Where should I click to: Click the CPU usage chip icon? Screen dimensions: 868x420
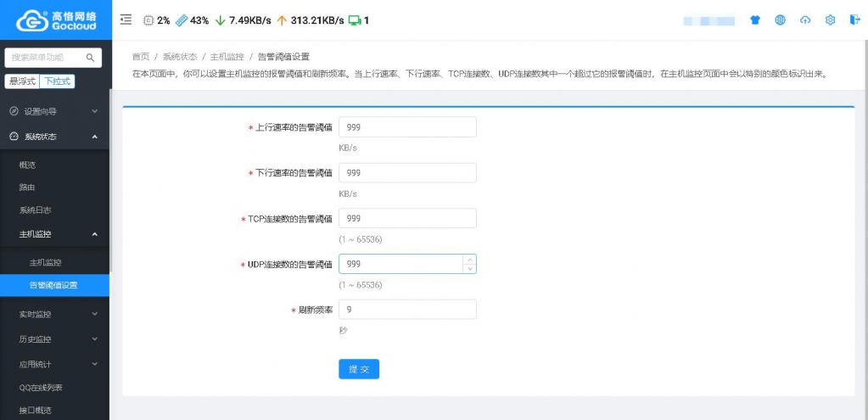(148, 20)
